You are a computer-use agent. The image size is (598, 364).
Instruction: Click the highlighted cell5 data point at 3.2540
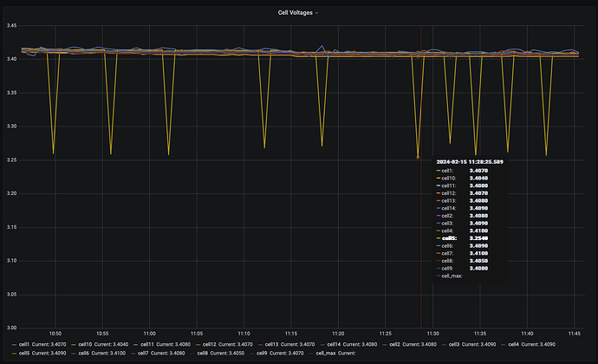click(x=418, y=158)
